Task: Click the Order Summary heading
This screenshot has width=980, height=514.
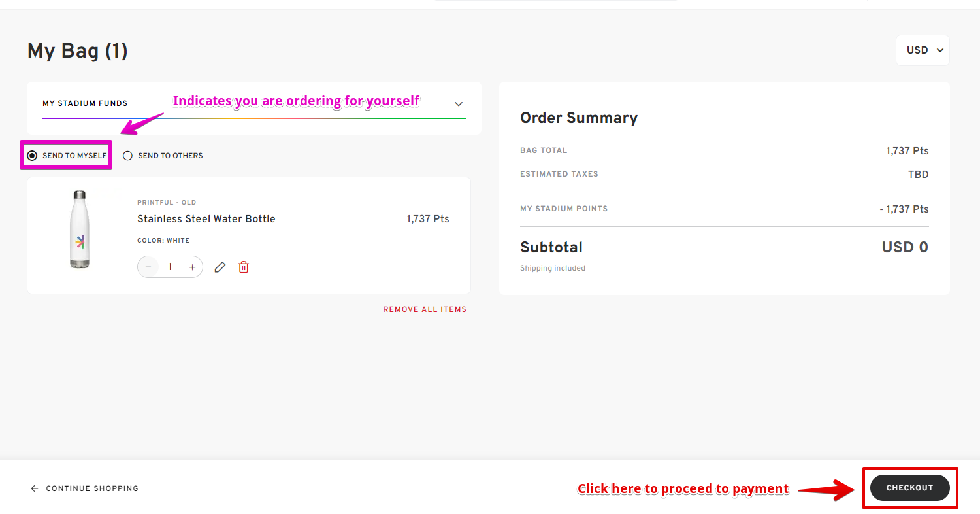Action: (x=579, y=118)
